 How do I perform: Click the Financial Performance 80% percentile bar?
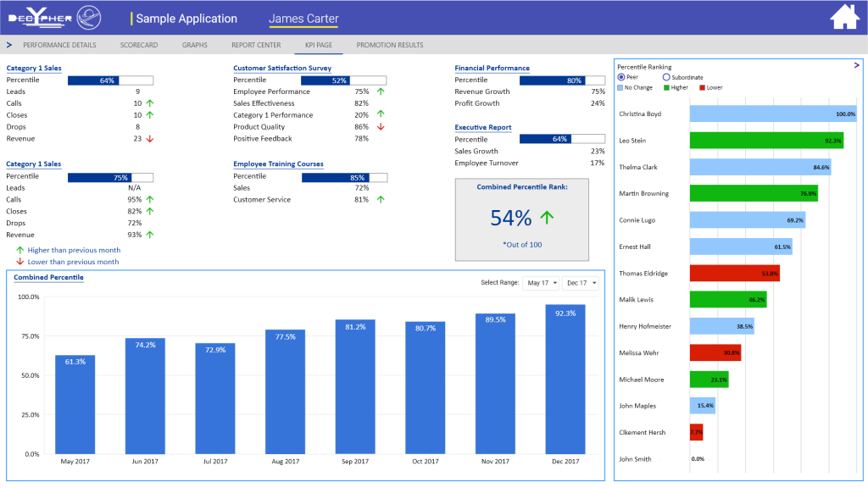[x=563, y=80]
